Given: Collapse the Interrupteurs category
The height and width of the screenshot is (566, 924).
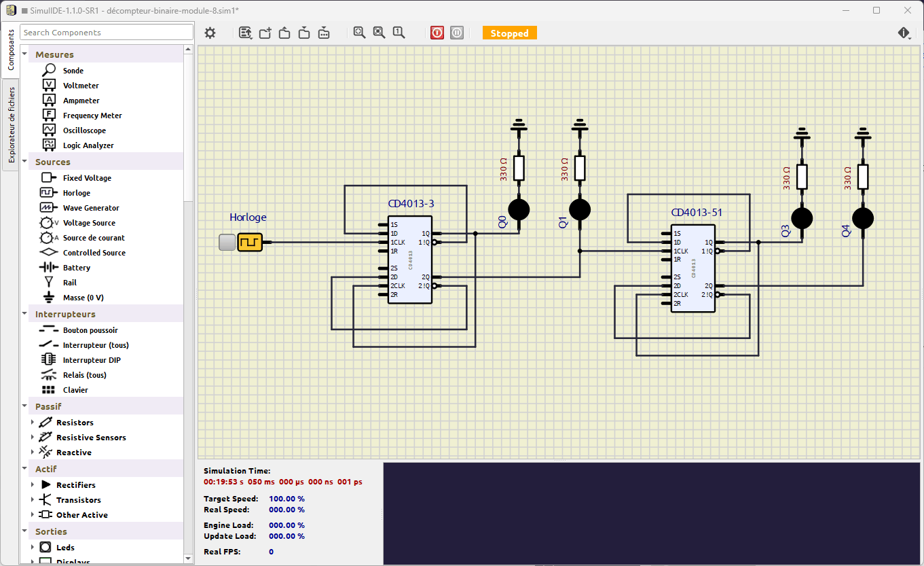Looking at the screenshot, I should point(25,314).
